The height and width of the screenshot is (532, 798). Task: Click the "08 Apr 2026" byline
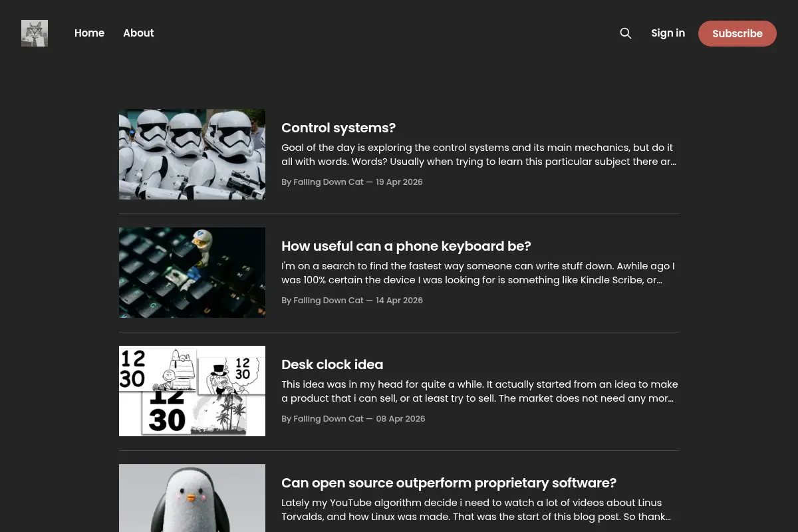pyautogui.click(x=353, y=419)
